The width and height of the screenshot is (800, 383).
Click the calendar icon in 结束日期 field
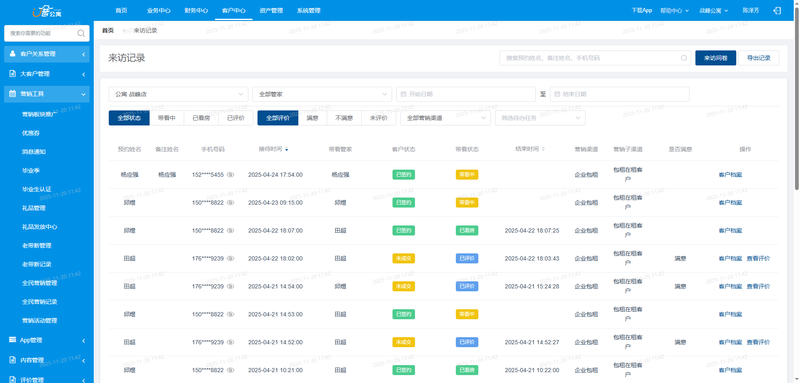(557, 94)
